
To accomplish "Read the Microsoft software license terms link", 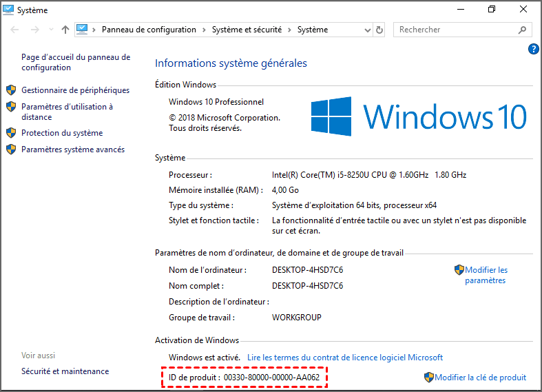I will coord(345,358).
